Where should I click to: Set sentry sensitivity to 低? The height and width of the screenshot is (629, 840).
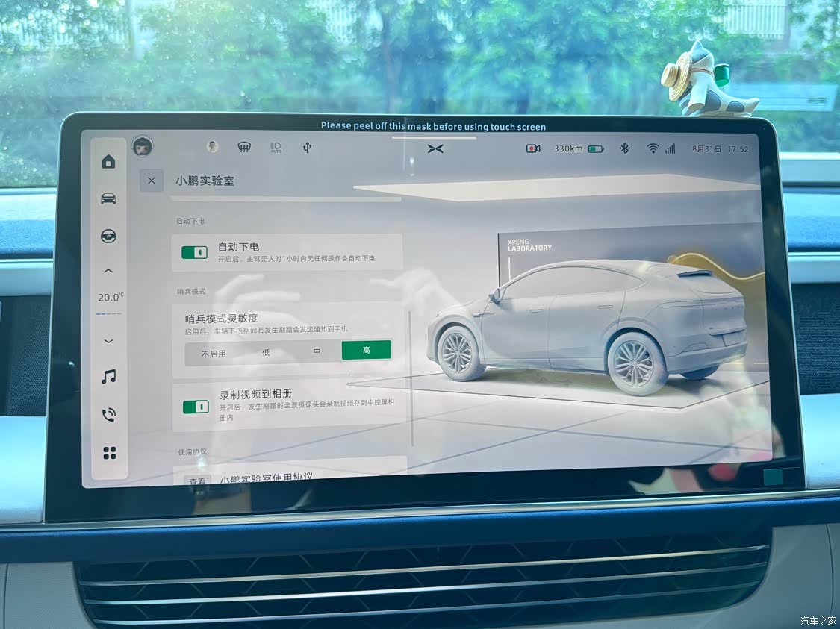point(266,352)
